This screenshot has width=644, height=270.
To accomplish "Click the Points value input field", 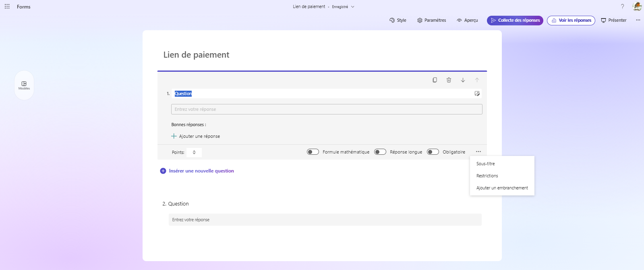I will tap(194, 152).
